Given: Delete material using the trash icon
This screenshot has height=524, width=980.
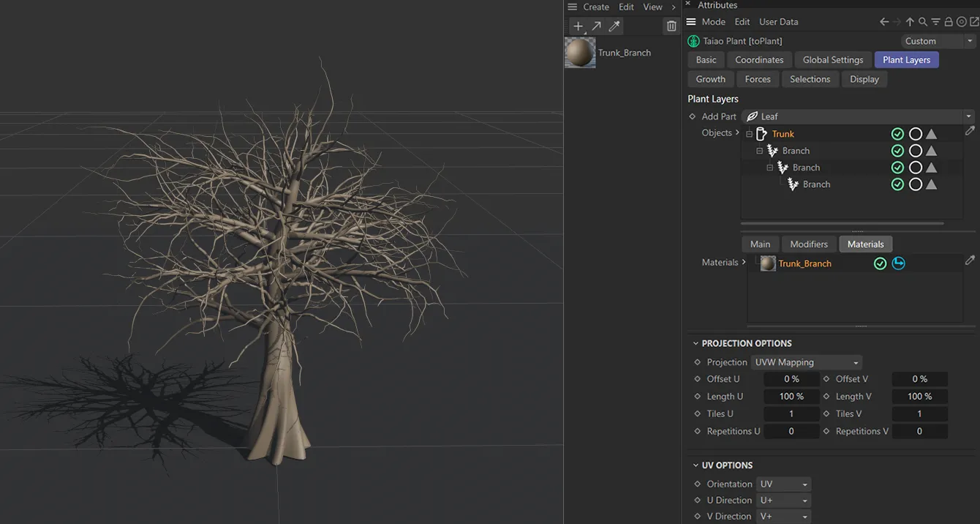Looking at the screenshot, I should [671, 26].
